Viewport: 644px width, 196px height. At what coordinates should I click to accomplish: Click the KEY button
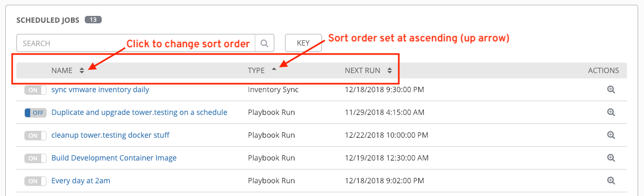[303, 43]
